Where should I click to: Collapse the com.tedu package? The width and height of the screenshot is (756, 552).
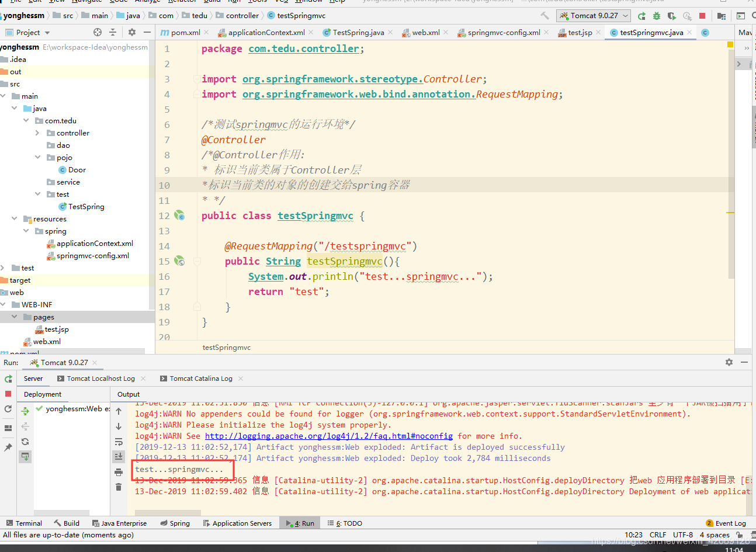point(26,120)
